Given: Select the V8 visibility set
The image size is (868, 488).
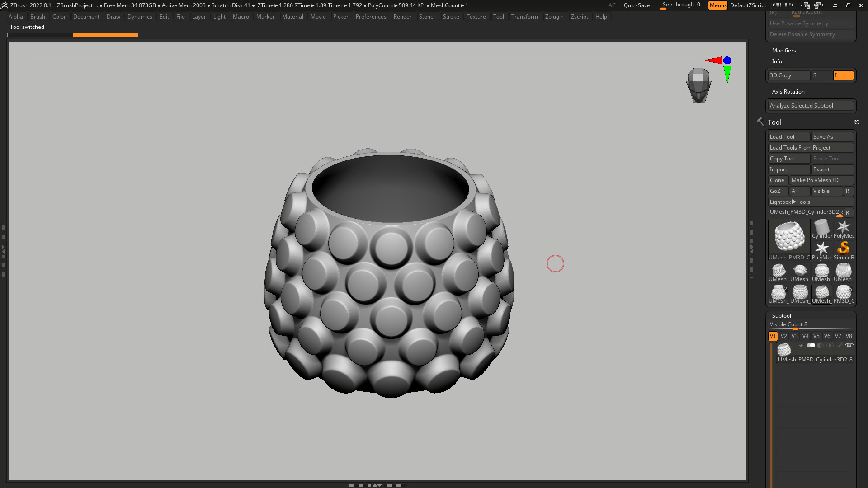Looking at the screenshot, I should coord(849,336).
